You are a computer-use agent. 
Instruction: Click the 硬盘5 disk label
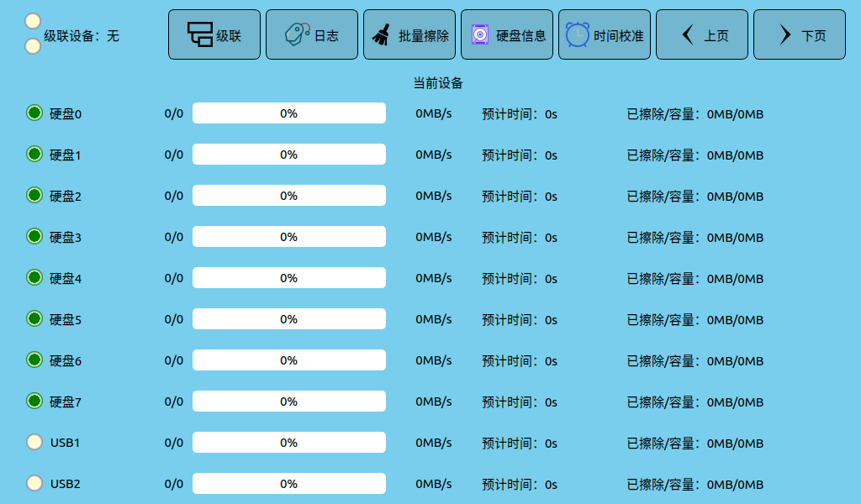click(x=65, y=320)
